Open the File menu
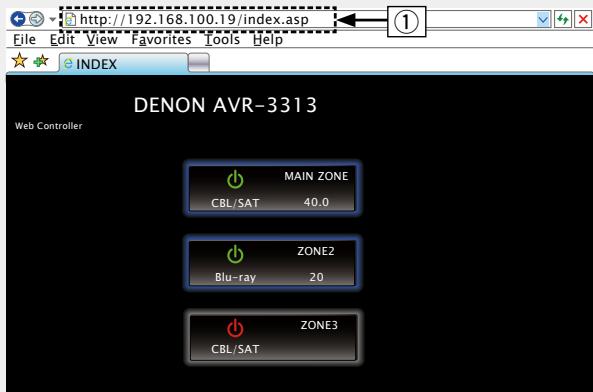This screenshot has height=392, width=593. 25,39
